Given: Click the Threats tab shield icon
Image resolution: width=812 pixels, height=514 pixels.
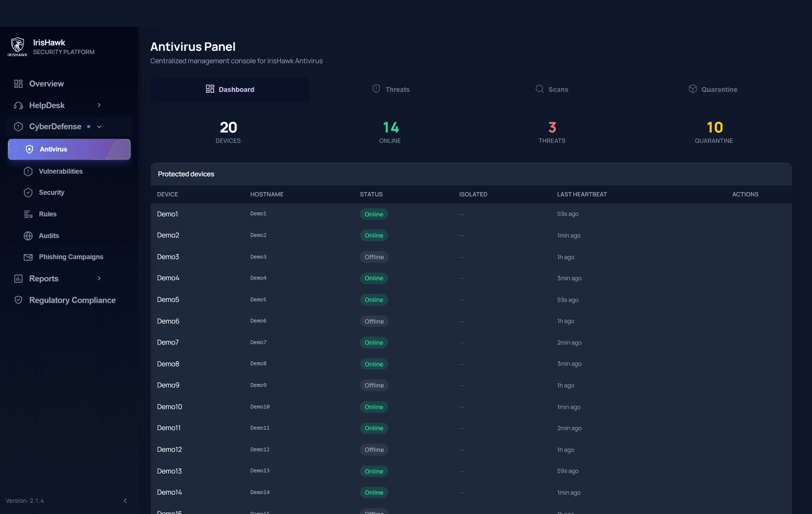Looking at the screenshot, I should (376, 89).
